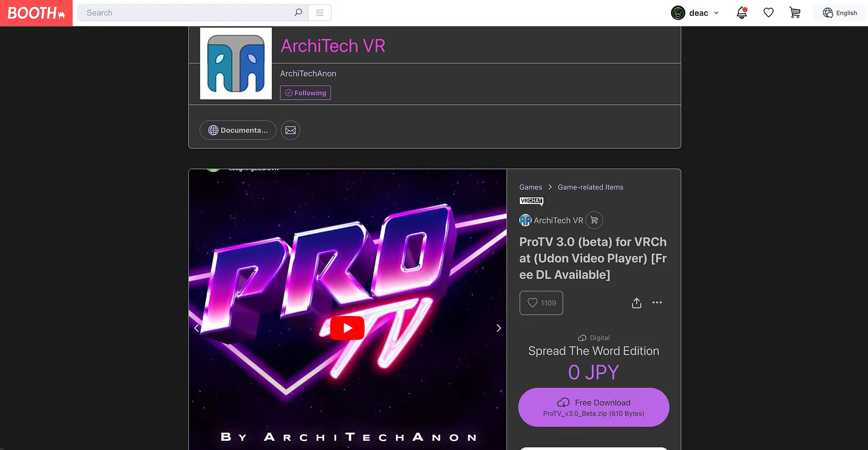Click the search magnifier icon

[298, 12]
